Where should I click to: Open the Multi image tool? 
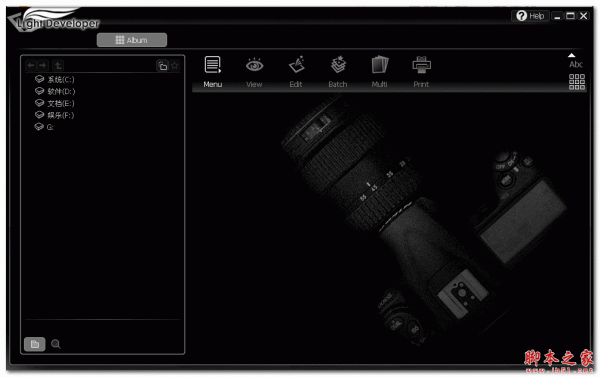pyautogui.click(x=379, y=72)
